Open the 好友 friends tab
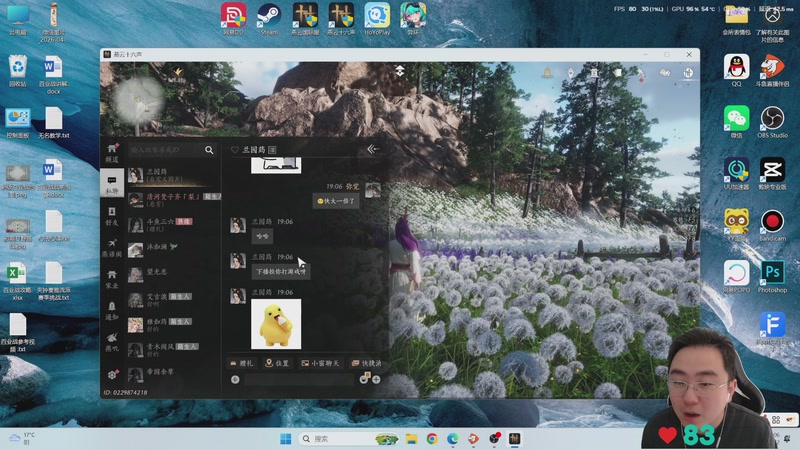 112,216
